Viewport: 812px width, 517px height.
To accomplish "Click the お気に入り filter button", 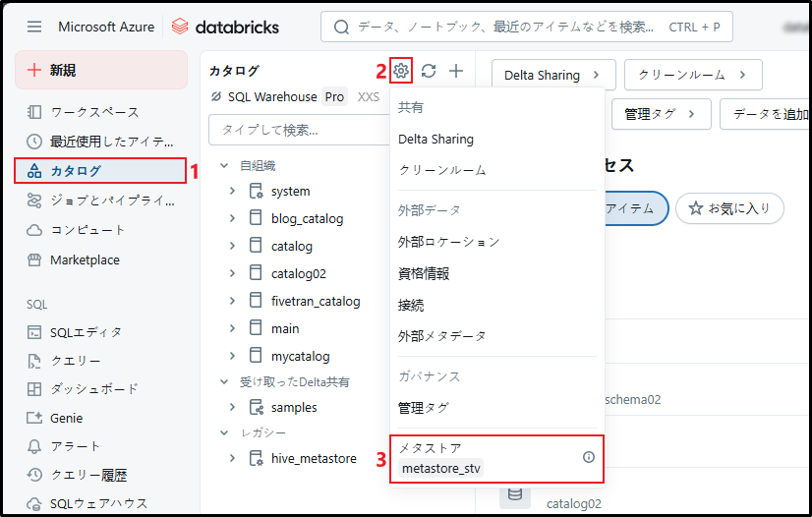I will [x=728, y=207].
